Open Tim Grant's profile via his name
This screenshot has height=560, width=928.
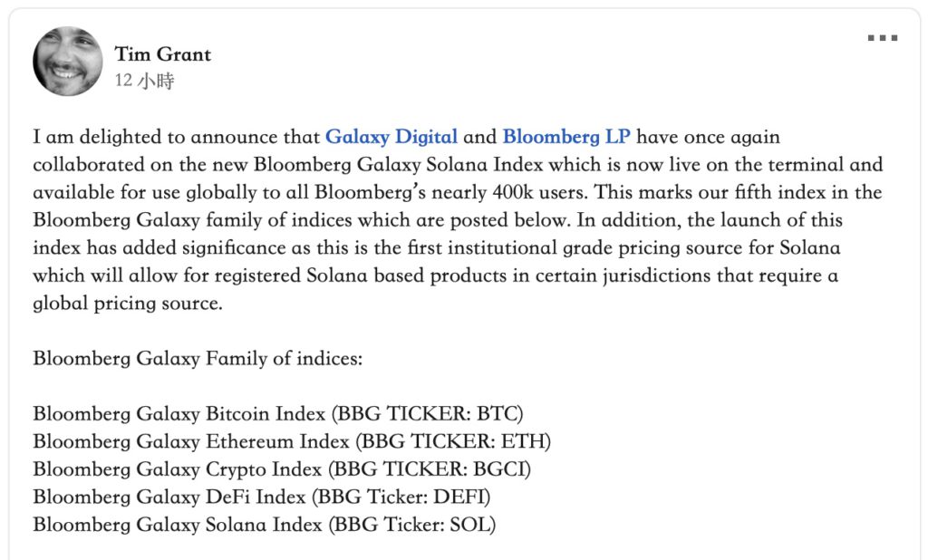[x=163, y=54]
